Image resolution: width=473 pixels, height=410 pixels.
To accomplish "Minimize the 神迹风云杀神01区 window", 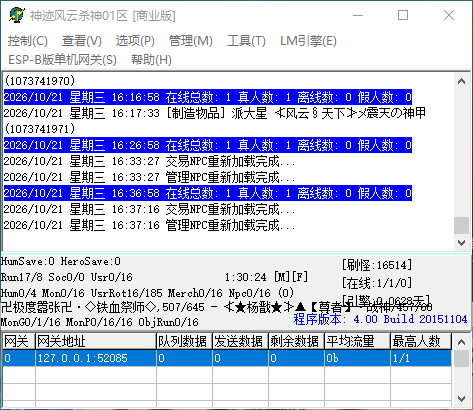I will pyautogui.click(x=358, y=15).
